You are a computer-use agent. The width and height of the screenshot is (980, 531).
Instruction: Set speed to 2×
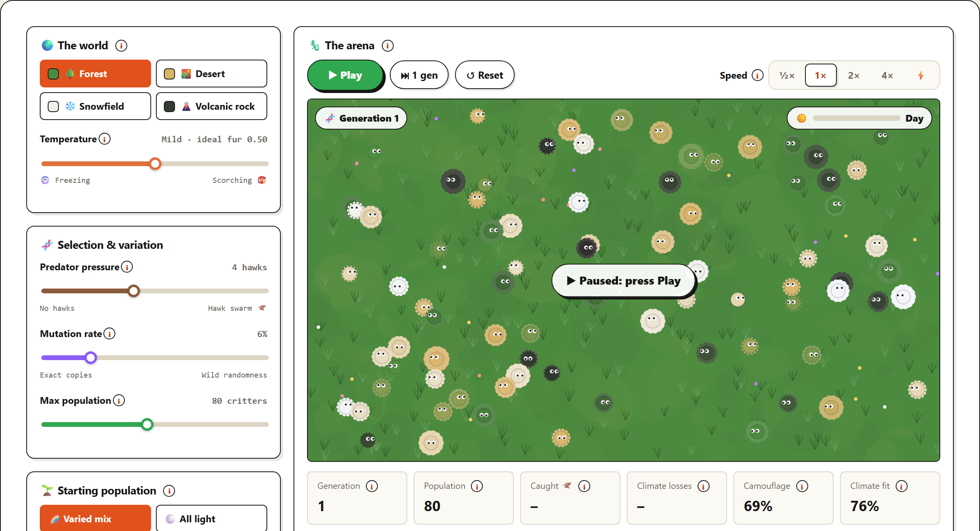(x=854, y=76)
